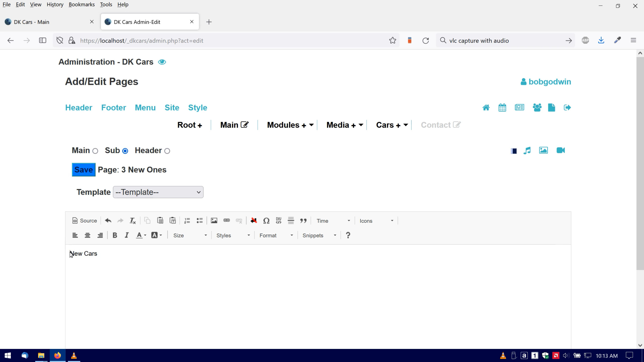
Task: Click the video camera media icon
Action: click(x=560, y=151)
